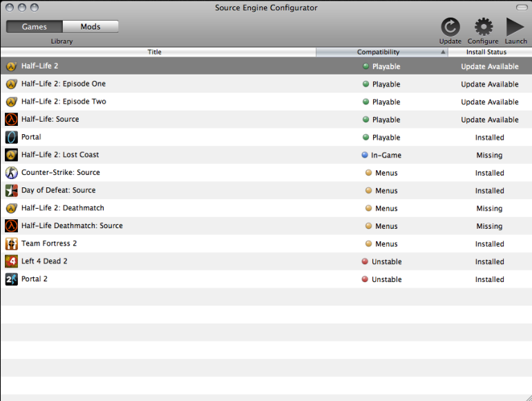Click the Half-Life: Source lambda icon
This screenshot has width=532, height=401.
11,119
